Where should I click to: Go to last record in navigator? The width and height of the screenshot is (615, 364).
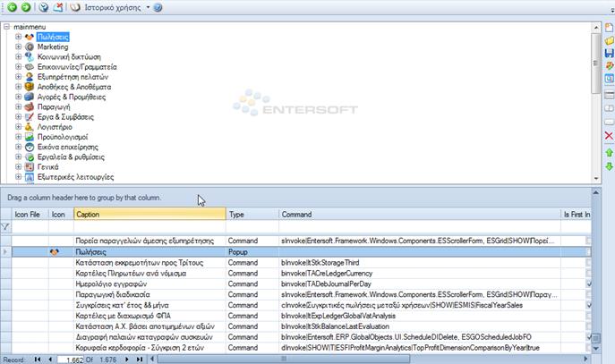pos(140,360)
